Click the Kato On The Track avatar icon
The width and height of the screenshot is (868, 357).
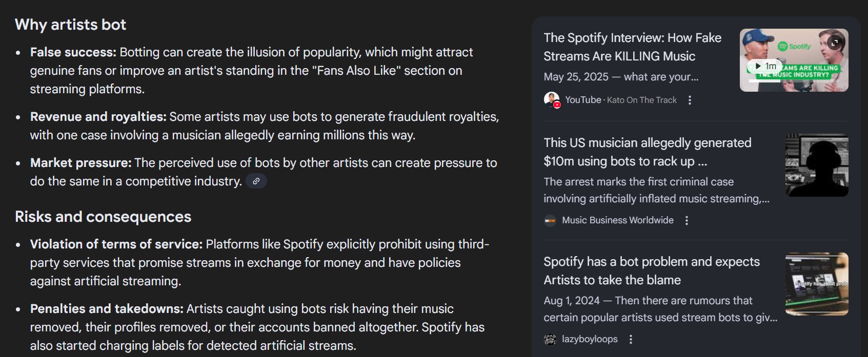[x=552, y=100]
